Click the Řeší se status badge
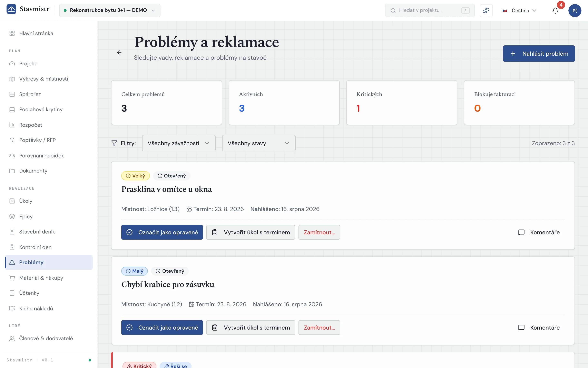Screen dimensions: 588x368 [175, 366]
